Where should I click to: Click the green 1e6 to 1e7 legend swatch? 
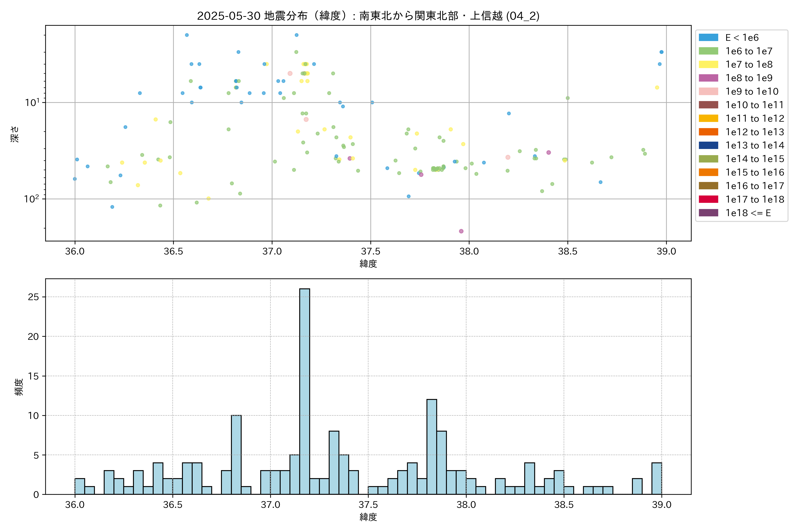pyautogui.click(x=708, y=51)
